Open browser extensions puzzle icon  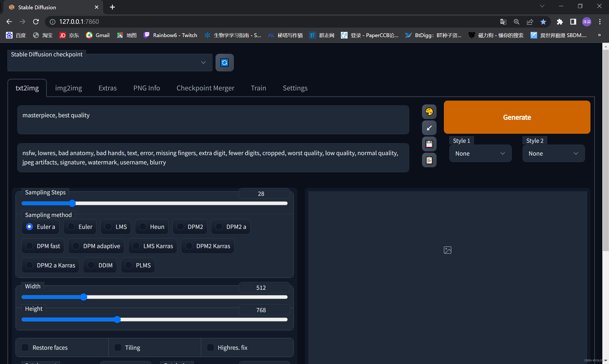tap(560, 22)
